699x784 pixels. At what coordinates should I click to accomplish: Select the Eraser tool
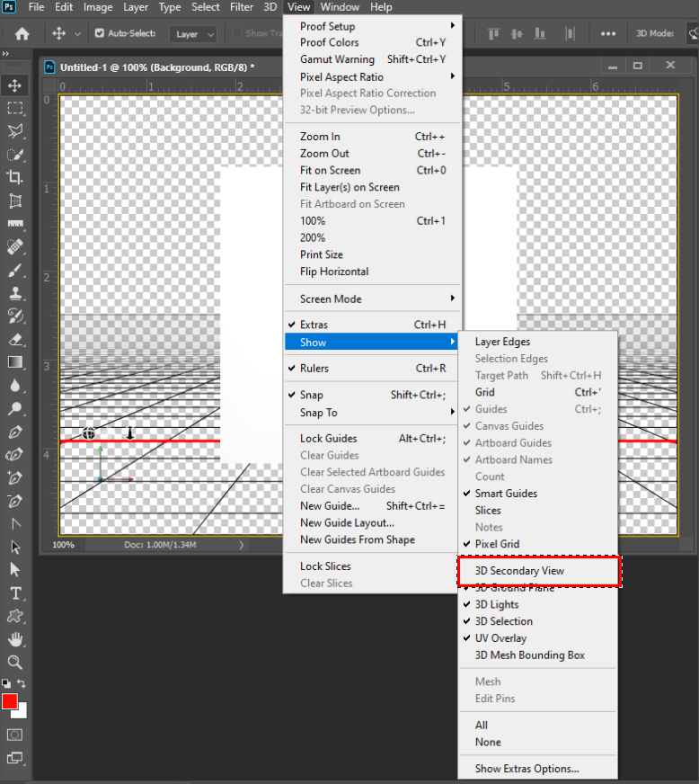(x=15, y=340)
